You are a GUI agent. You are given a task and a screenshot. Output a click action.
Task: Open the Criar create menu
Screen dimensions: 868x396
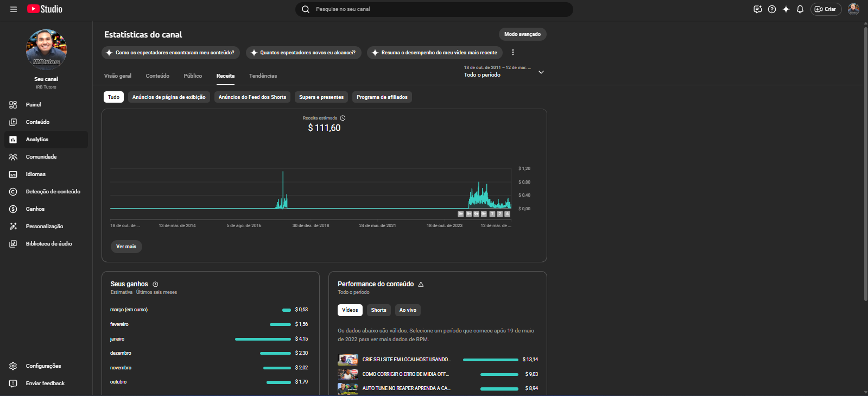(825, 9)
